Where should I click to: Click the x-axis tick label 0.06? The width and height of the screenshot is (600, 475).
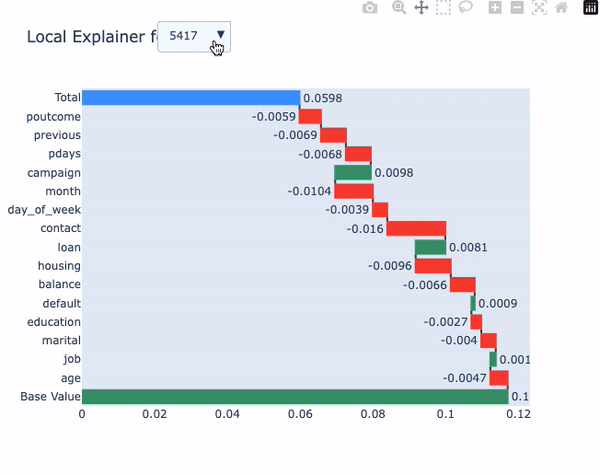click(300, 414)
